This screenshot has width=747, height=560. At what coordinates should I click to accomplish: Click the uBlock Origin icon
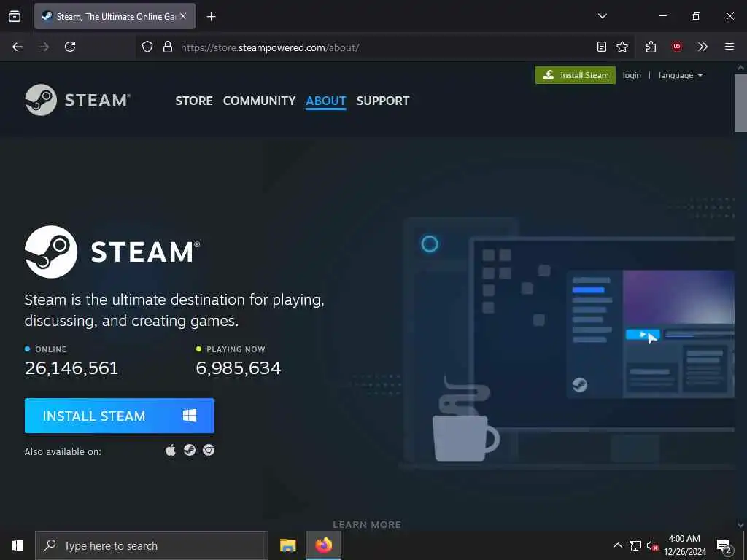pyautogui.click(x=676, y=47)
